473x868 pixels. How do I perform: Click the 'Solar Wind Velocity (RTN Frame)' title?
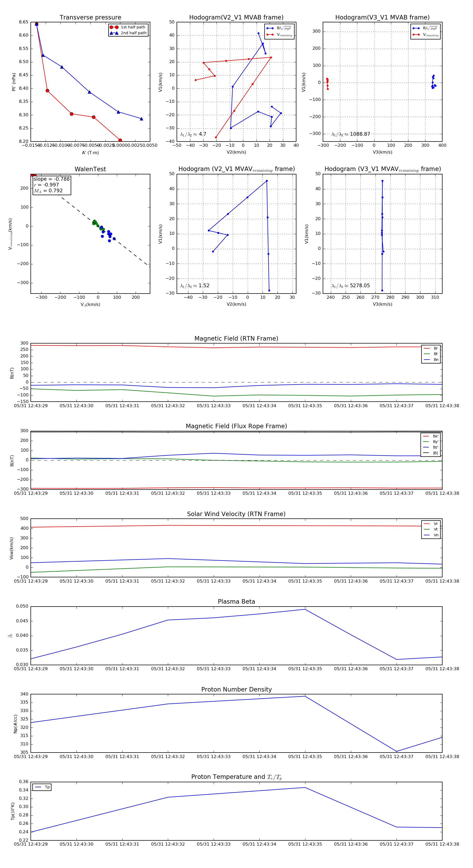click(236, 514)
